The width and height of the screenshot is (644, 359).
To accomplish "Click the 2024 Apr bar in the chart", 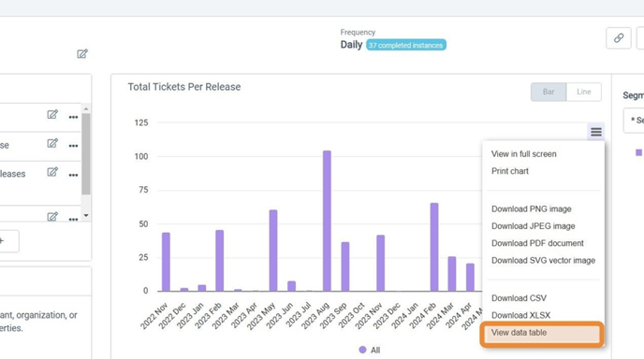I will pyautogui.click(x=470, y=278).
